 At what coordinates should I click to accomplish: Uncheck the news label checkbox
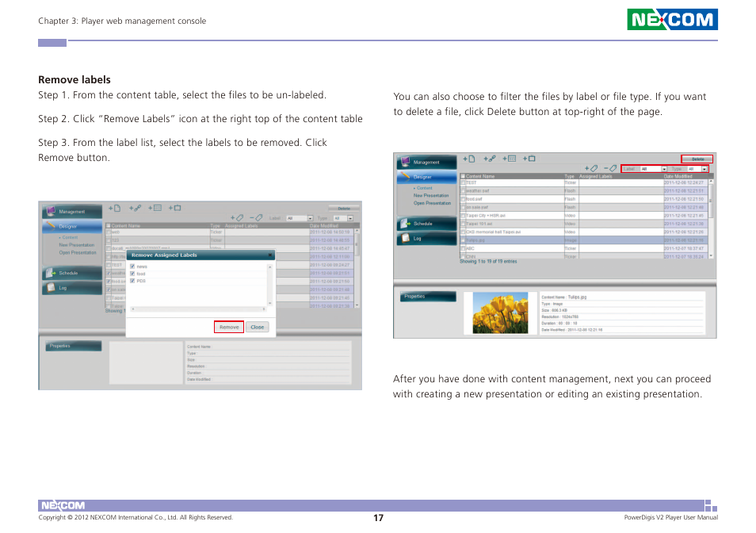(x=132, y=266)
